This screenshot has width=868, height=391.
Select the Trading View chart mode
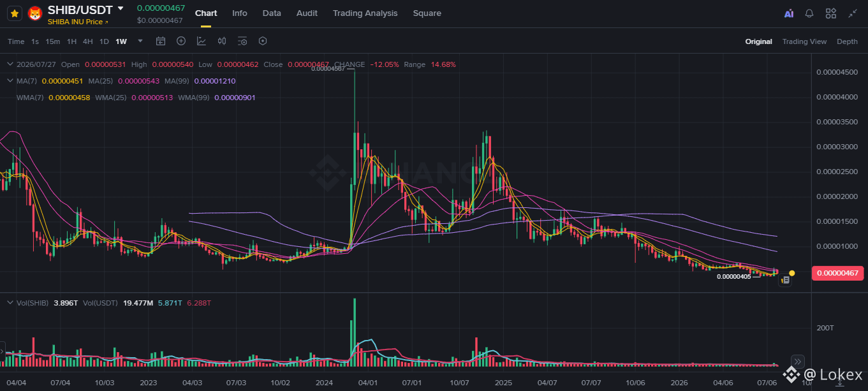coord(804,41)
